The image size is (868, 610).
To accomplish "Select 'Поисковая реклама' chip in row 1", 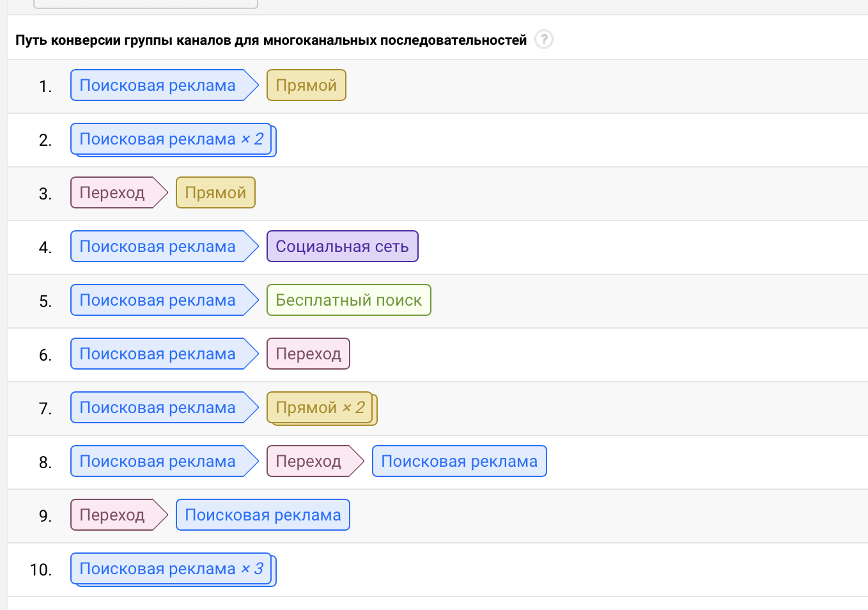I will tap(164, 85).
